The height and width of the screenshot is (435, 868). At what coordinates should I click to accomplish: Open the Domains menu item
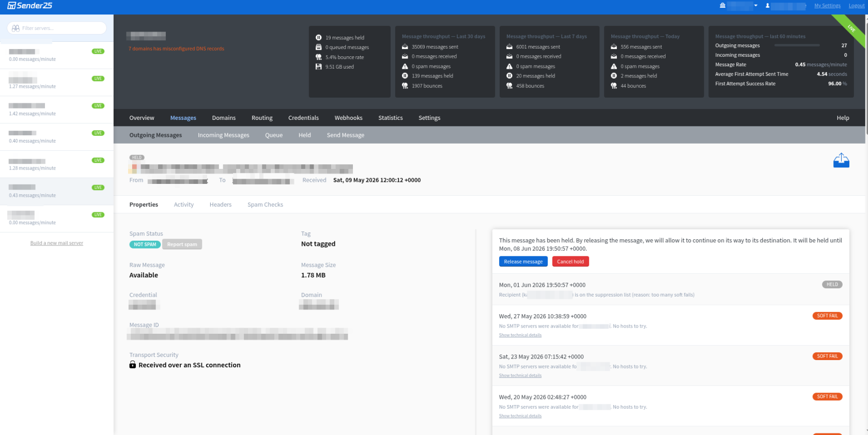pyautogui.click(x=224, y=118)
